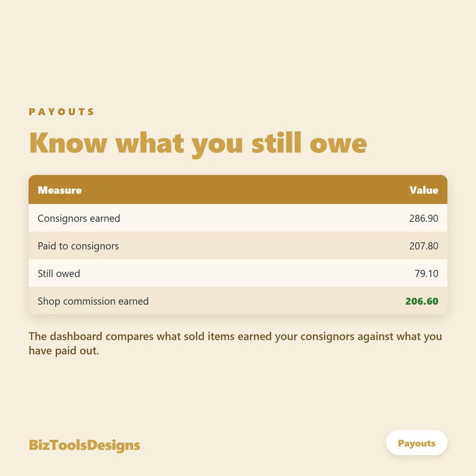Click the 79.10 still owed value

point(426,273)
